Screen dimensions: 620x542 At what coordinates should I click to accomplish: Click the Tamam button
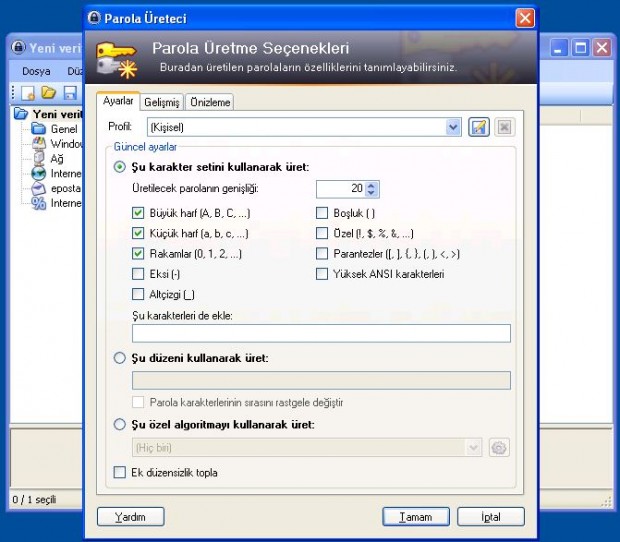point(416,517)
